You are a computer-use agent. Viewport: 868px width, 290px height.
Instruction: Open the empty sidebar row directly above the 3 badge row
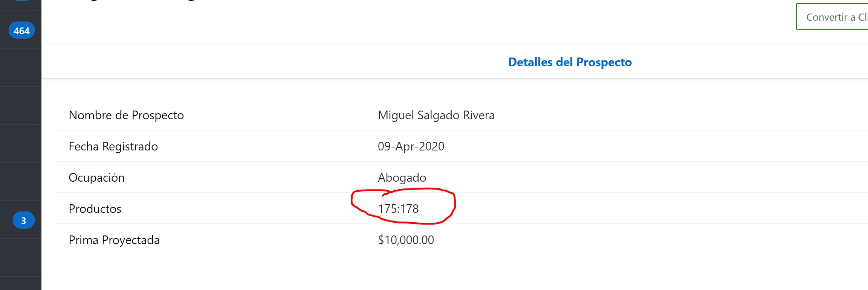(x=21, y=182)
